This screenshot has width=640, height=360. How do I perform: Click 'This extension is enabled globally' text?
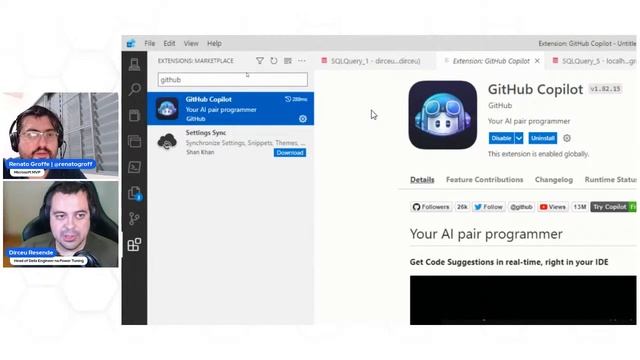click(x=538, y=154)
